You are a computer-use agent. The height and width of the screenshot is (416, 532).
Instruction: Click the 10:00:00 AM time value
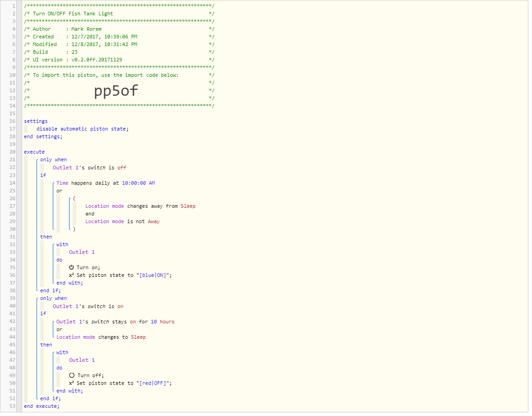click(139, 183)
